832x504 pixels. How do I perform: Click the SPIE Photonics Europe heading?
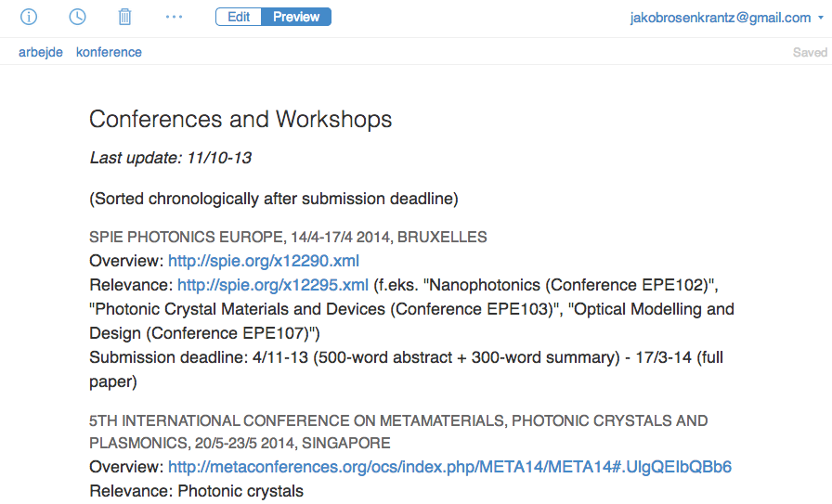pos(288,237)
